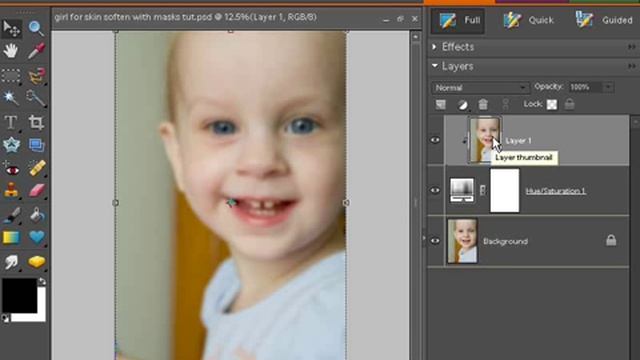Select the Type tool
Viewport: 640px width, 360px height.
click(11, 122)
